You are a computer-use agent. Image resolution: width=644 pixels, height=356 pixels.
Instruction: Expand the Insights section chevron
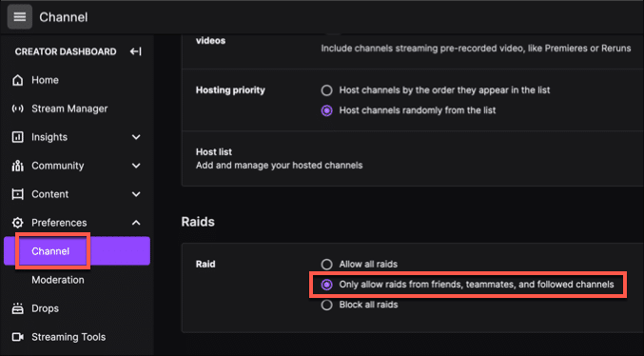(x=136, y=137)
